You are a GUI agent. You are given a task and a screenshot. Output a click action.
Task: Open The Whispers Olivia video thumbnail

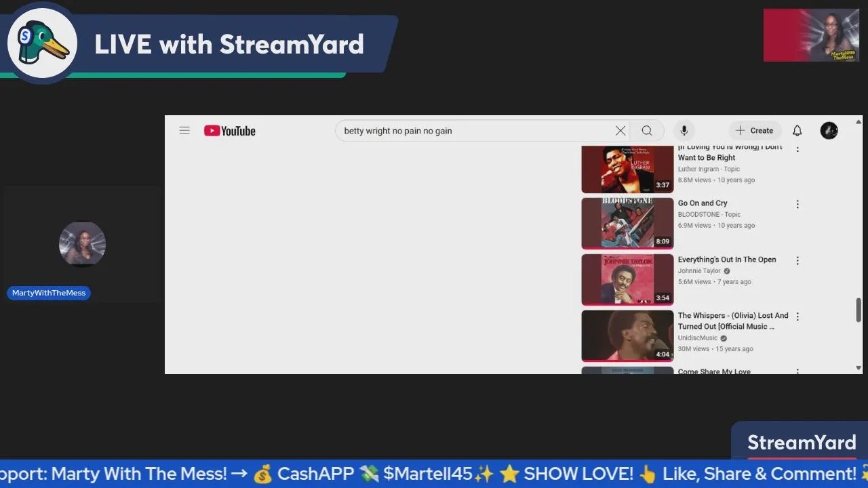coord(627,336)
